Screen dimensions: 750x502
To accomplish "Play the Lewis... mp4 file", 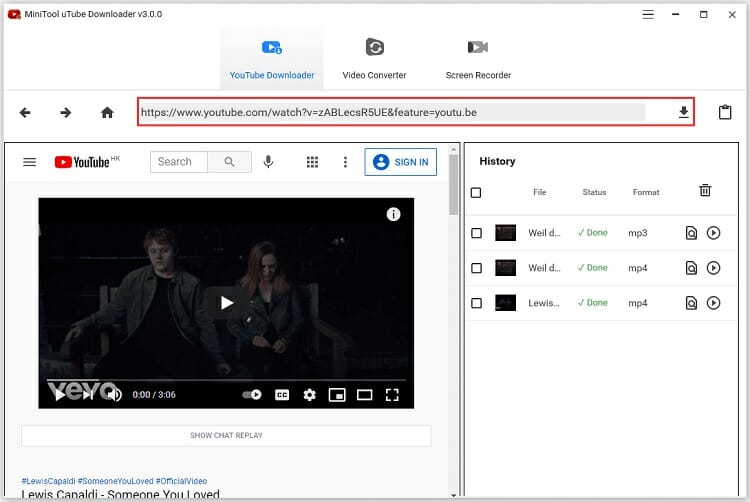I will point(713,303).
